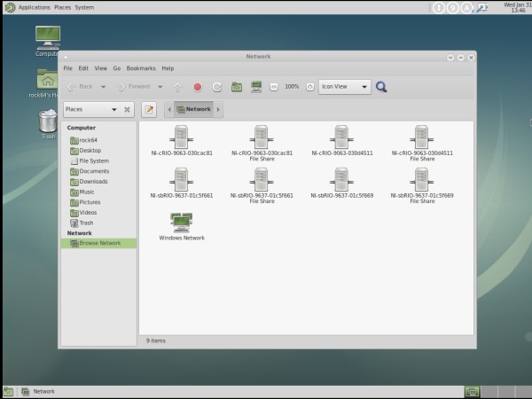Image resolution: width=532 pixels, height=399 pixels.
Task: Click the Network path bar button
Action: tap(193, 110)
